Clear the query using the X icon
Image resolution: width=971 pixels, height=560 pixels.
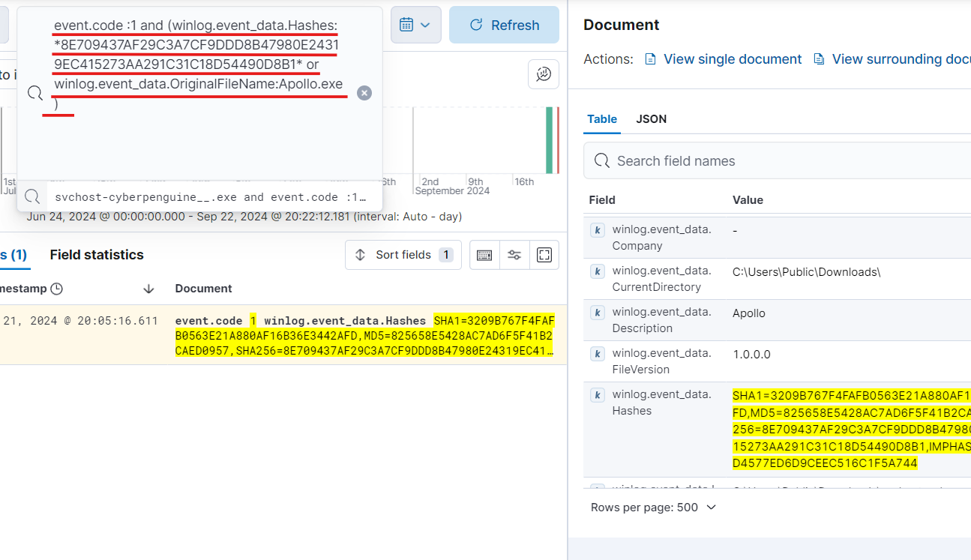click(x=364, y=93)
